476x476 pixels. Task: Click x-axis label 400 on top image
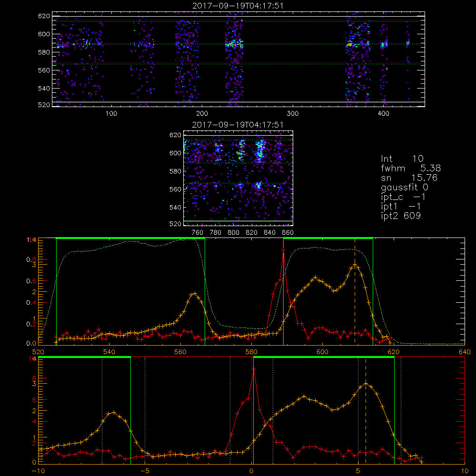pos(383,114)
